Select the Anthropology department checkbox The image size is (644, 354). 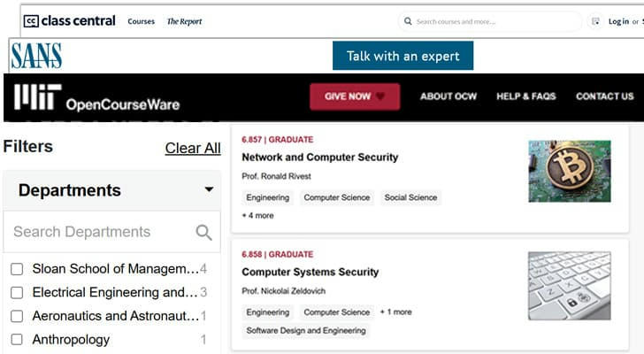(17, 339)
